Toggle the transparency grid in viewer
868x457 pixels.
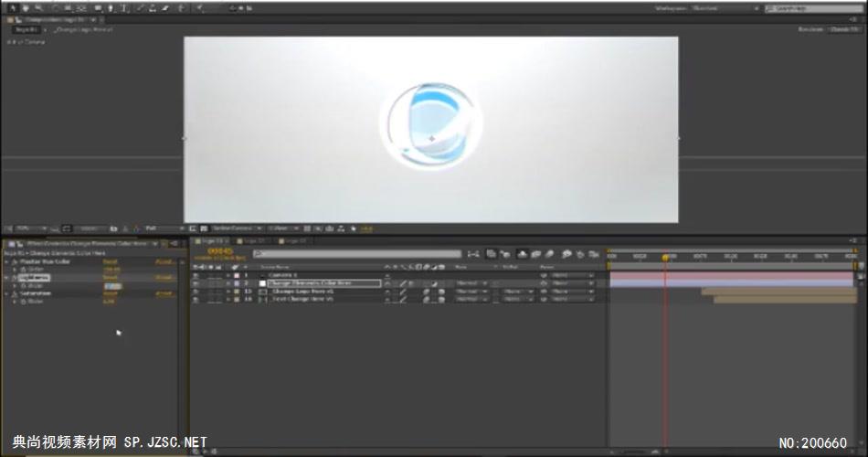(204, 228)
